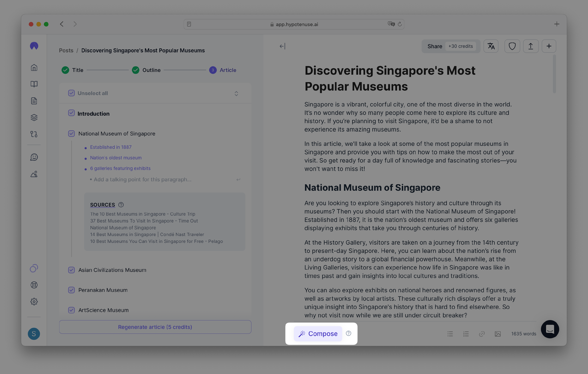This screenshot has width=588, height=374.
Task: Open the chat bubble sidebar icon
Action: click(x=34, y=157)
